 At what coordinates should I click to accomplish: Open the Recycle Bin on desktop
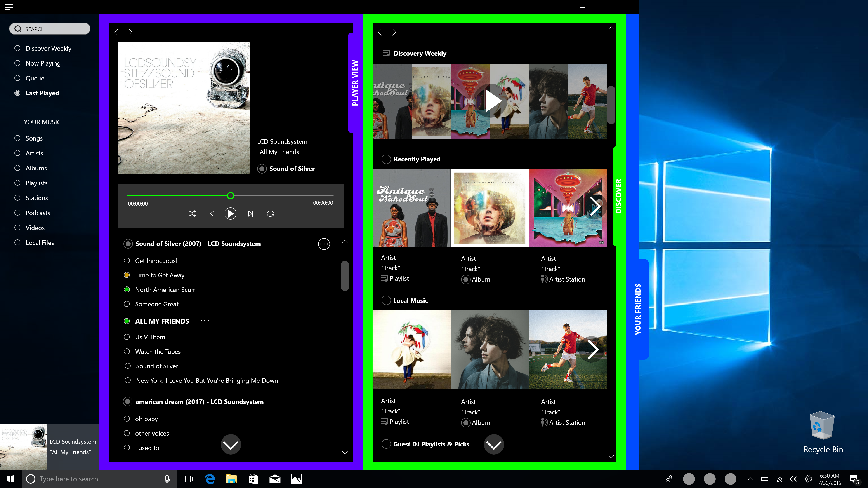tap(823, 432)
